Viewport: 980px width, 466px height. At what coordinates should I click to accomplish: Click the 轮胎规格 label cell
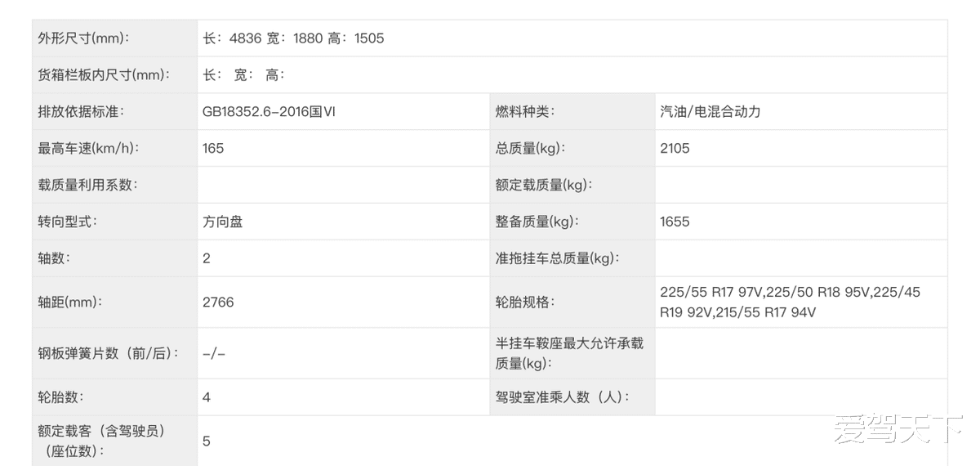tap(572, 302)
